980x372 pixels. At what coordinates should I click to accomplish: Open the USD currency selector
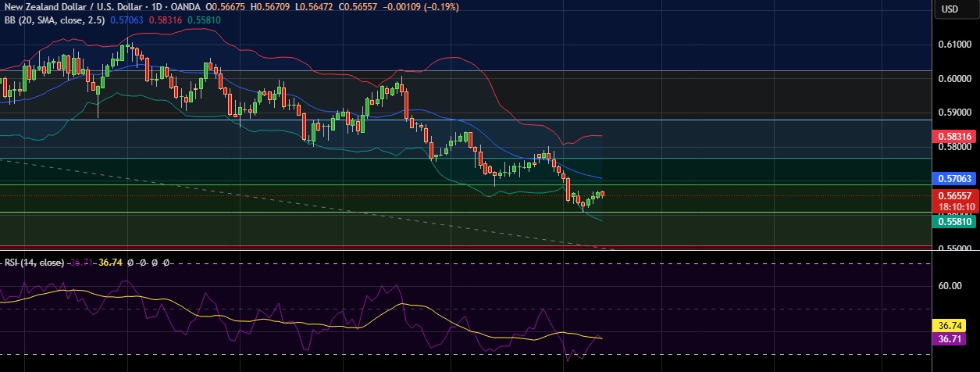coord(950,9)
